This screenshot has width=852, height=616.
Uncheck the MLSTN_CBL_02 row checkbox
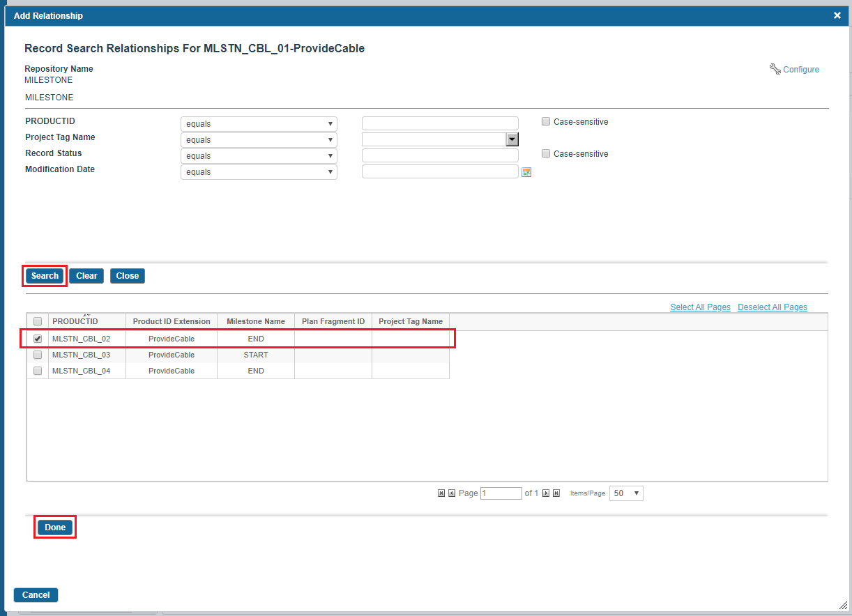(38, 339)
